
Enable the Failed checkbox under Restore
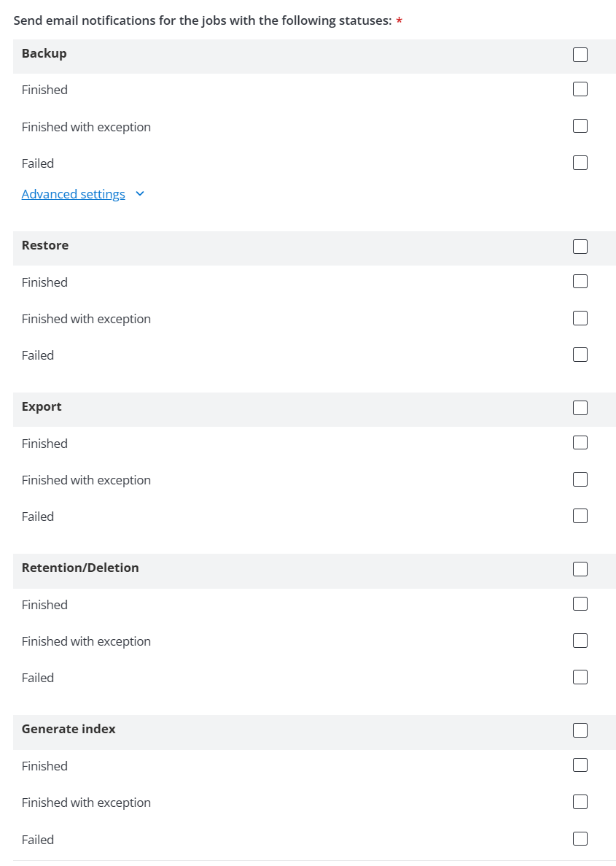point(580,355)
